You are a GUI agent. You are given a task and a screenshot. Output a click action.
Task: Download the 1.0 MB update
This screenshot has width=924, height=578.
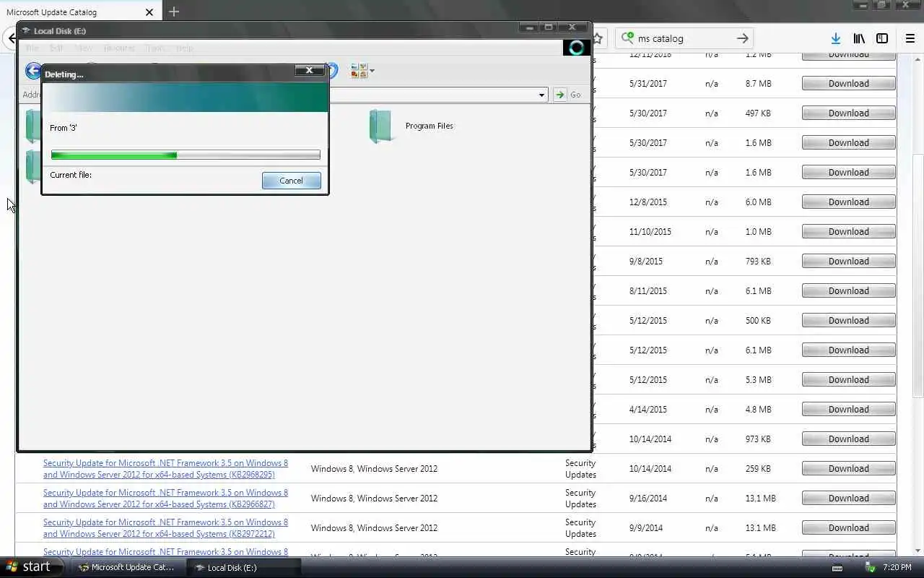(848, 232)
